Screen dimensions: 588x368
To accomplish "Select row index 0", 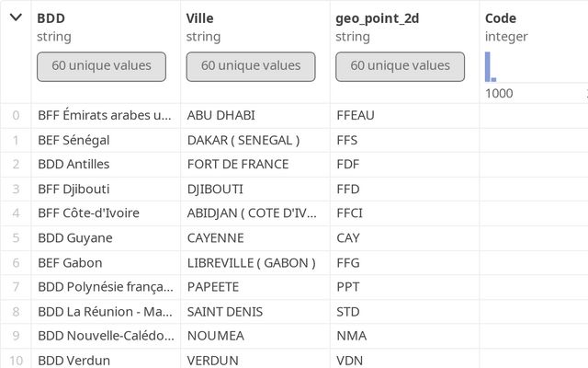I will click(16, 115).
